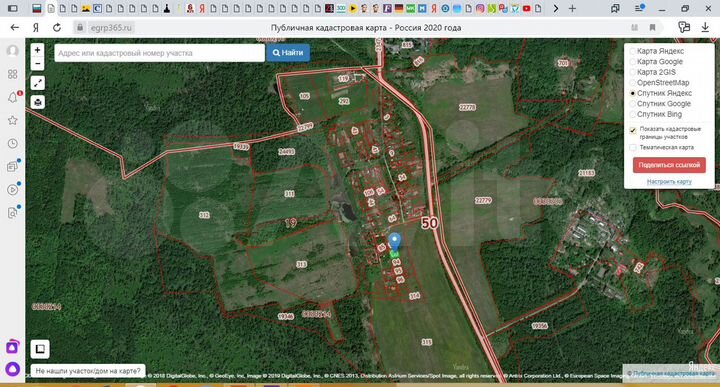Click parcel label 315 on map
720x387 pixels.
pyautogui.click(x=427, y=342)
